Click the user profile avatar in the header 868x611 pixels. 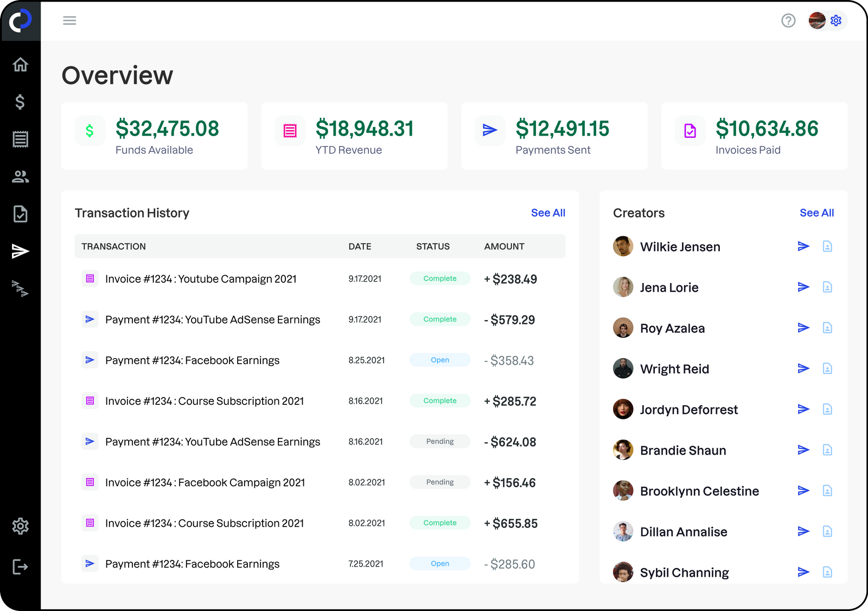816,21
